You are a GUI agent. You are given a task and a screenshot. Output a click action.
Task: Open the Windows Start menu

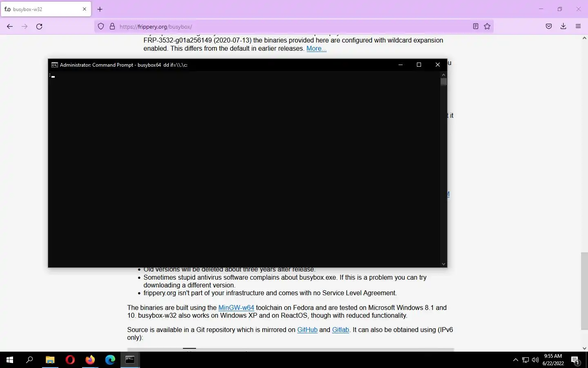[10, 360]
